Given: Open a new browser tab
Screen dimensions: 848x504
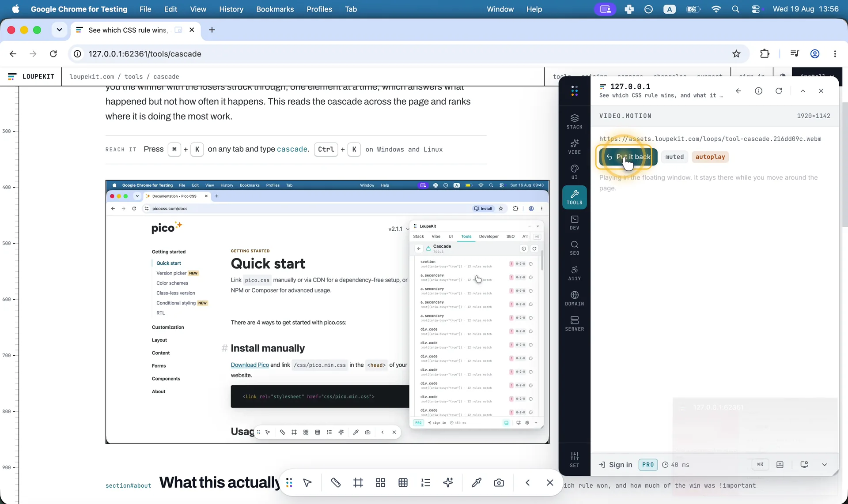Looking at the screenshot, I should pos(212,30).
